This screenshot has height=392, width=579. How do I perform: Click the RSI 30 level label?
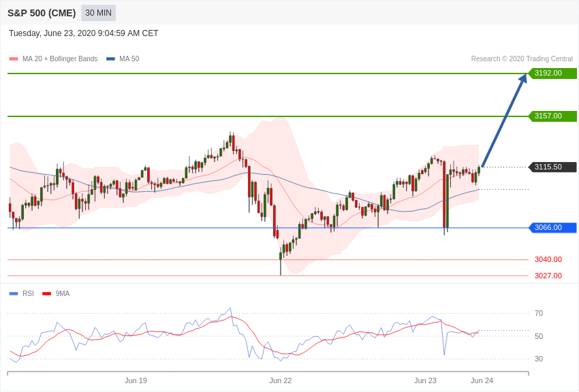click(539, 359)
